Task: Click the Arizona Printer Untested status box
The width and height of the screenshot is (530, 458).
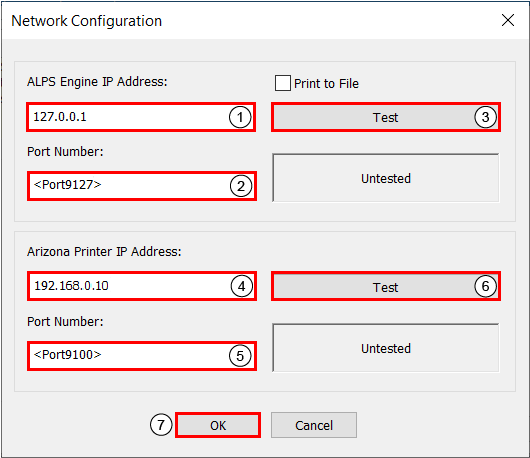Action: click(386, 348)
